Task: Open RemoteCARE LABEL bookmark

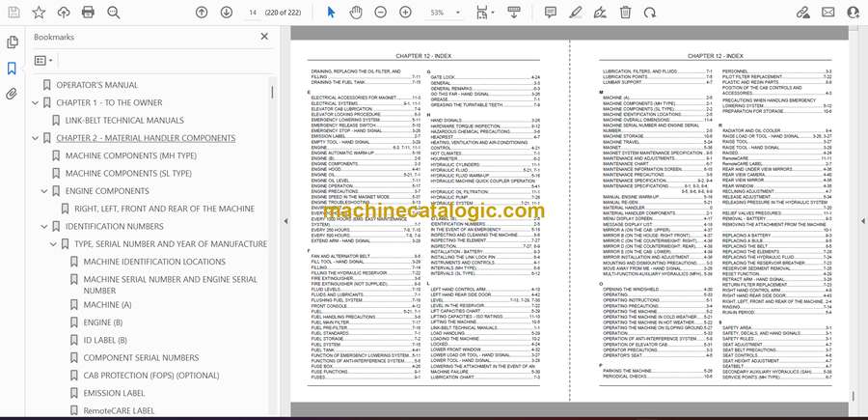Action: [119, 411]
